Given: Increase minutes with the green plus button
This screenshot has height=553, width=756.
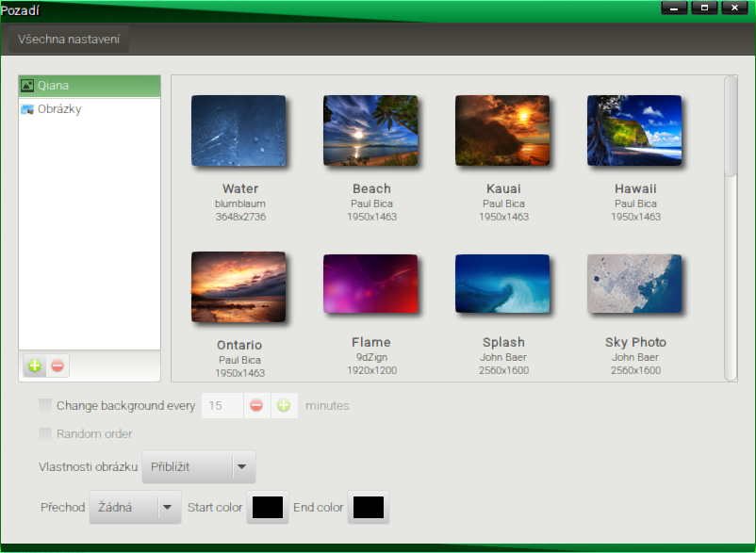Looking at the screenshot, I should click(x=284, y=406).
